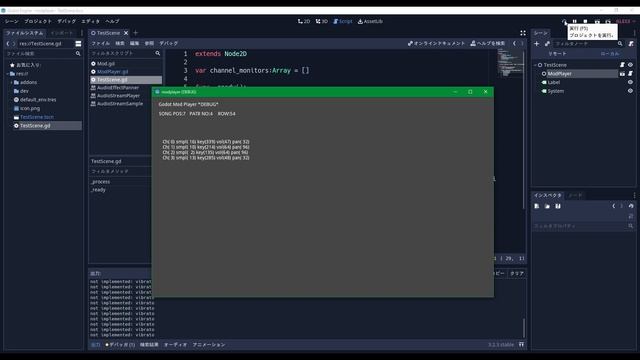This screenshot has width=640, height=360.
Task: Open the アニメーション bottom panel
Action: click(209, 345)
